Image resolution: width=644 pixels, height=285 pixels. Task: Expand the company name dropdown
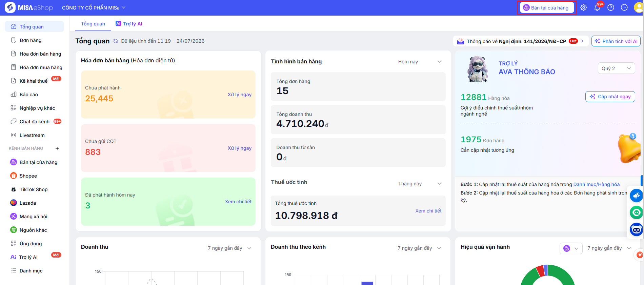pyautogui.click(x=94, y=8)
